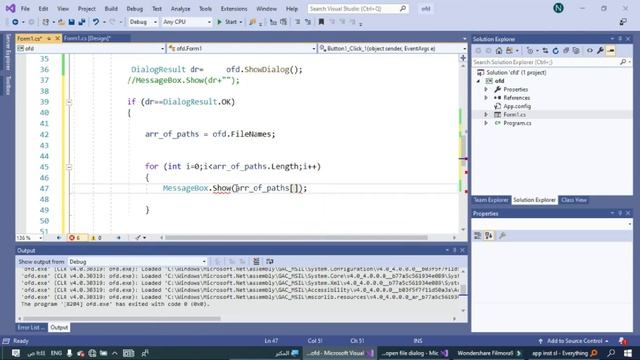Click Preview Selected Items eye icon
The height and width of the screenshot is (360, 640).
590,51
